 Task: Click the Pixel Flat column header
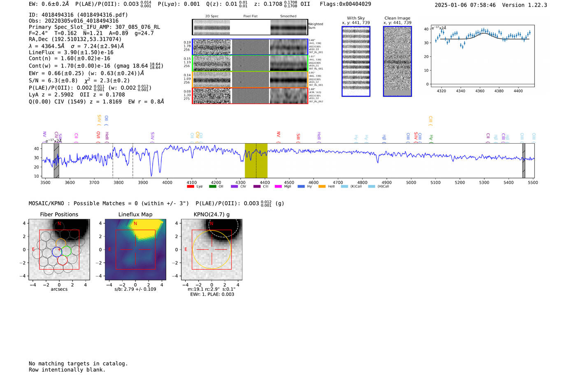pos(250,16)
